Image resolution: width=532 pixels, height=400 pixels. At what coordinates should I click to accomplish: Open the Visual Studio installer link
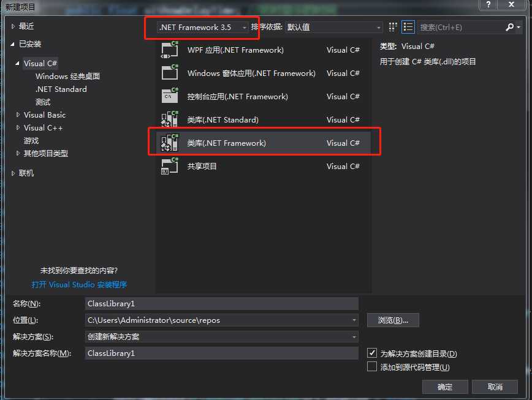(79, 284)
